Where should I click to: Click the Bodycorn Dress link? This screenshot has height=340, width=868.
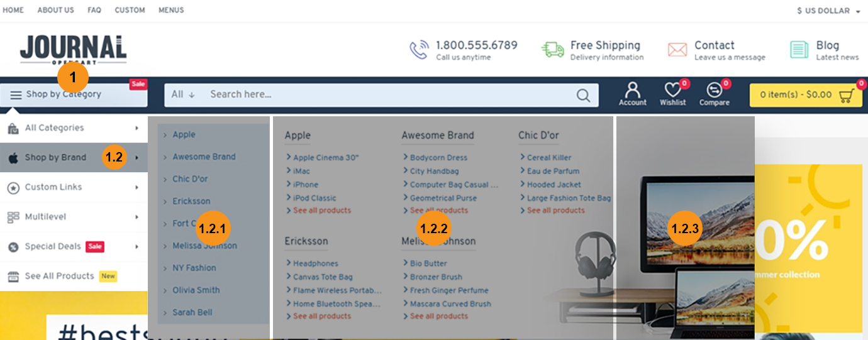pos(438,158)
